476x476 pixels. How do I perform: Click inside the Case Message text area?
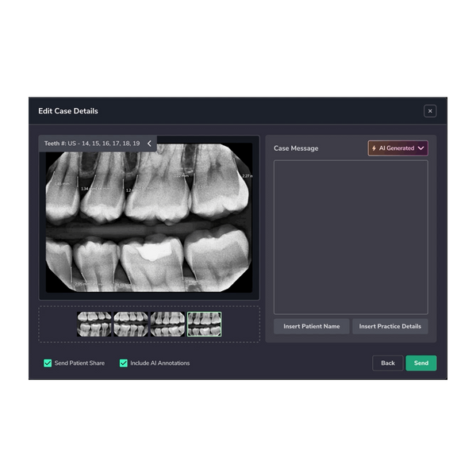(x=351, y=237)
